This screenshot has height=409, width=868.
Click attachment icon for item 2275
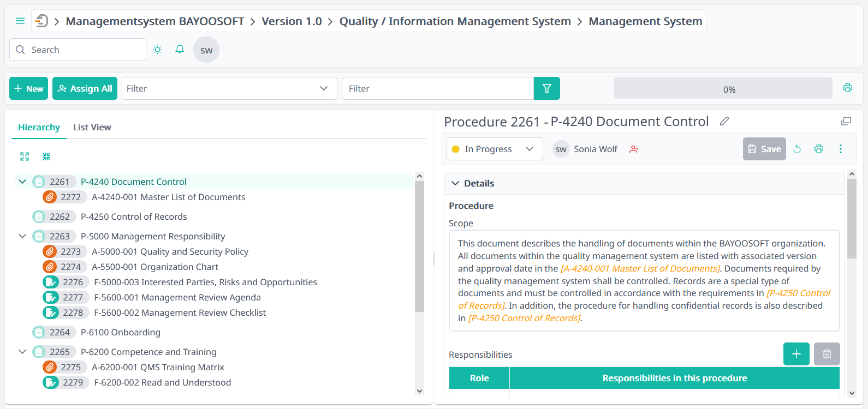click(x=50, y=367)
